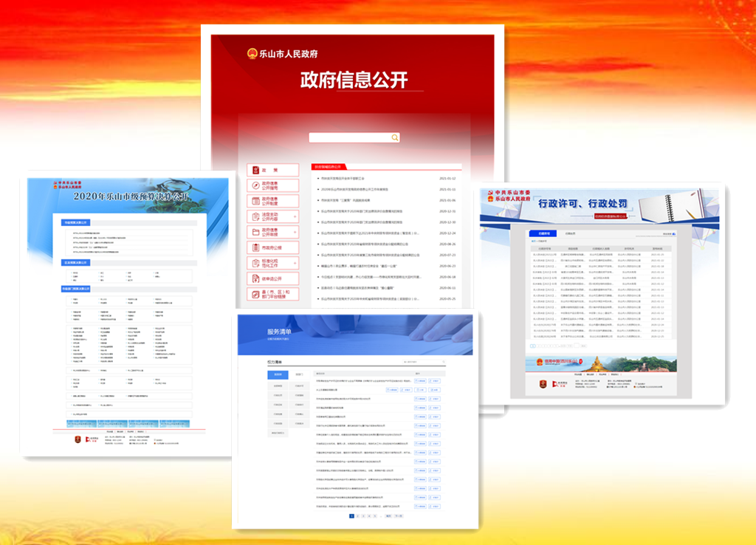Select the blue active tab under 权力清单
This screenshot has width=756, height=545.
point(278,374)
